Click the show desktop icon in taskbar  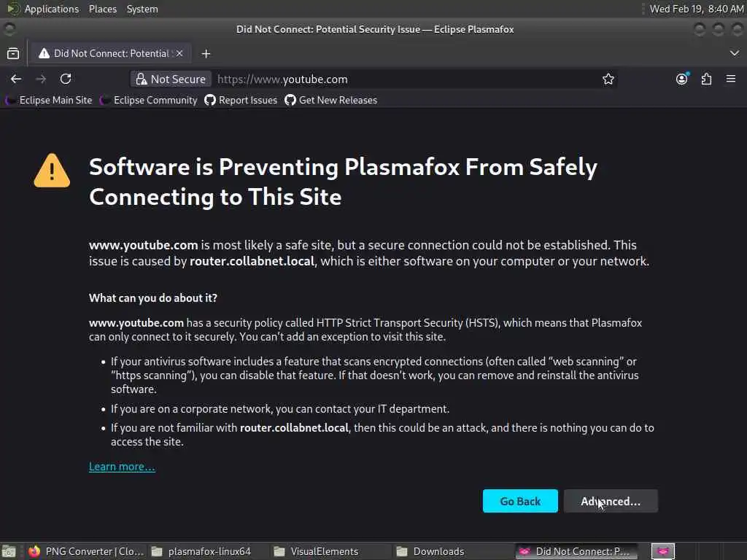[x=9, y=551]
